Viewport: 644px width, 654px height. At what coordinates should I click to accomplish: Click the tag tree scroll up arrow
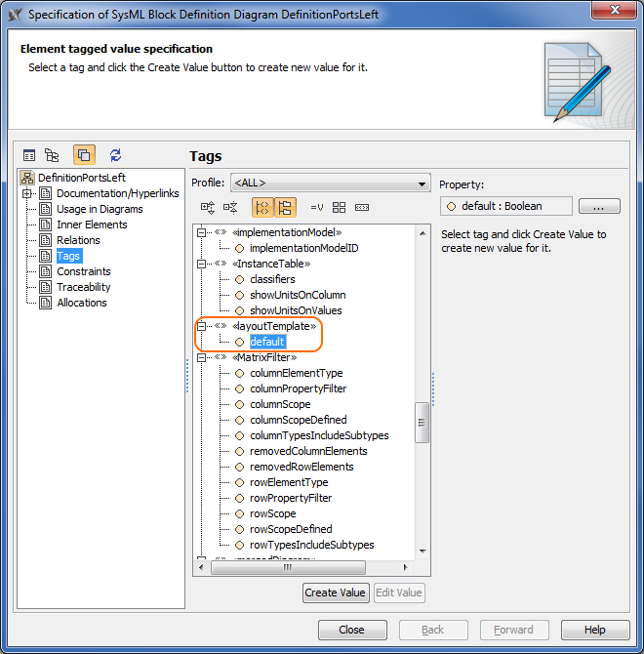[423, 233]
